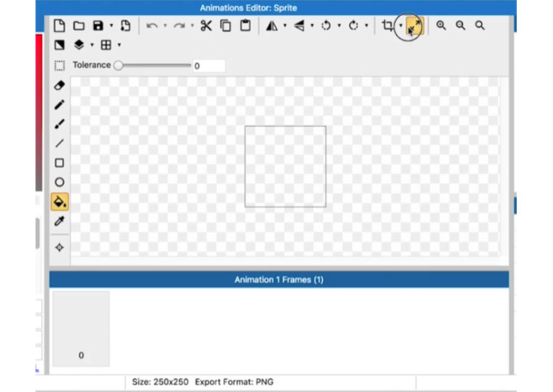Flip the image vertically

299,26
